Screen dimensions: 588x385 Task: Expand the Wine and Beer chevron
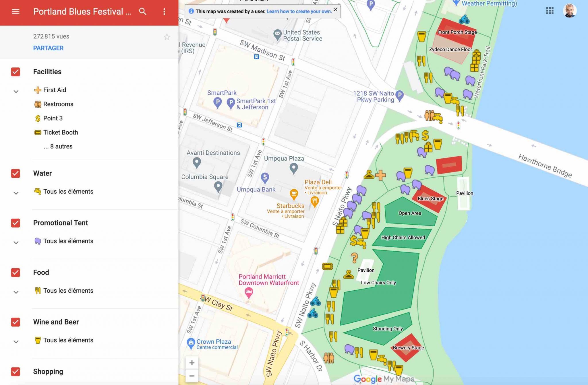(16, 342)
